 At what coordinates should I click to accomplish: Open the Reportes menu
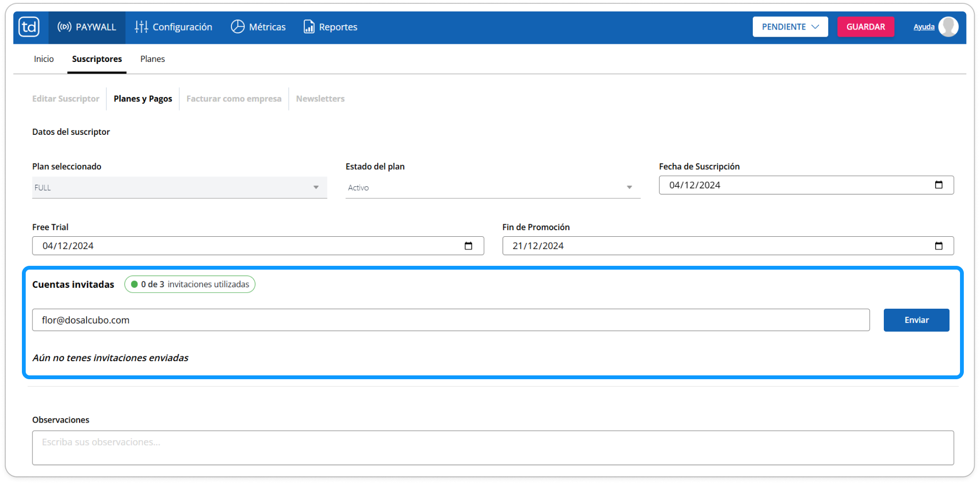coord(330,27)
